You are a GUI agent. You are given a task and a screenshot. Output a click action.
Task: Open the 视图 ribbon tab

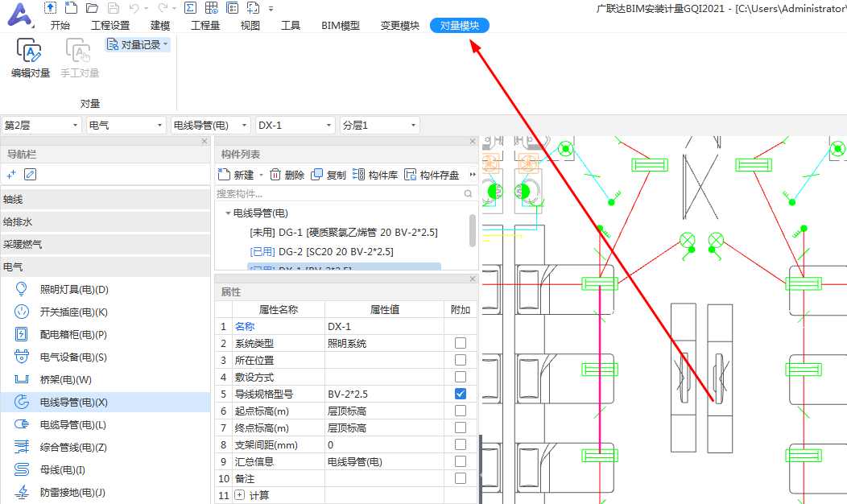click(x=250, y=25)
